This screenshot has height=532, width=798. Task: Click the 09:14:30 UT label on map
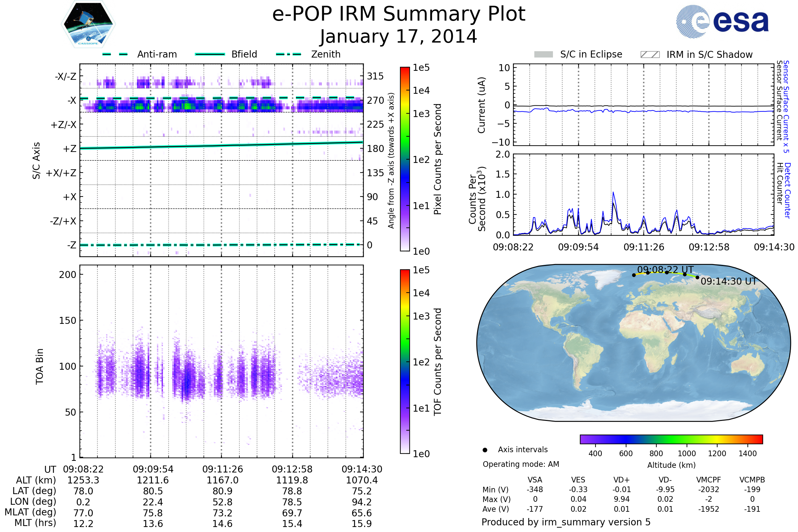click(729, 281)
